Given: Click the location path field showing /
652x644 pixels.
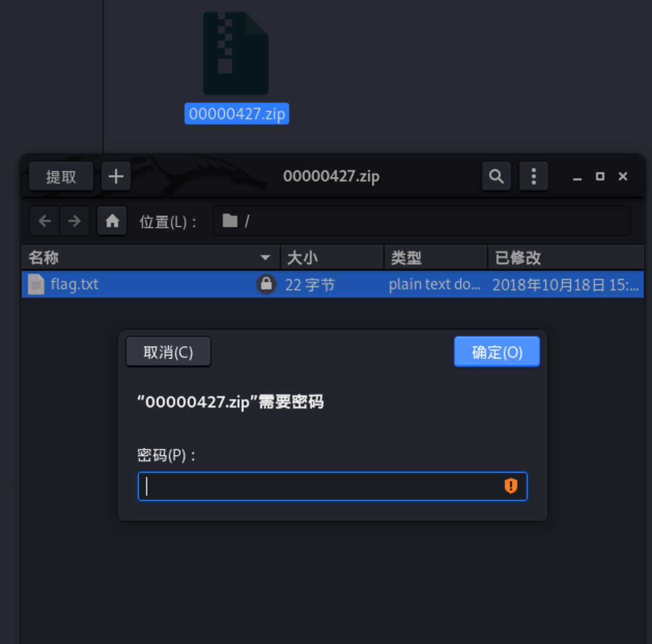Looking at the screenshot, I should [363, 221].
